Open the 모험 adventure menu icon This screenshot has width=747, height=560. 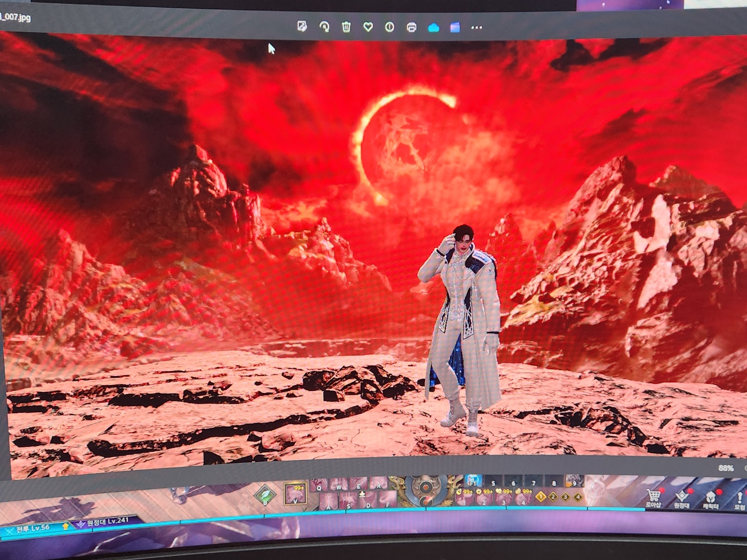pos(740,500)
